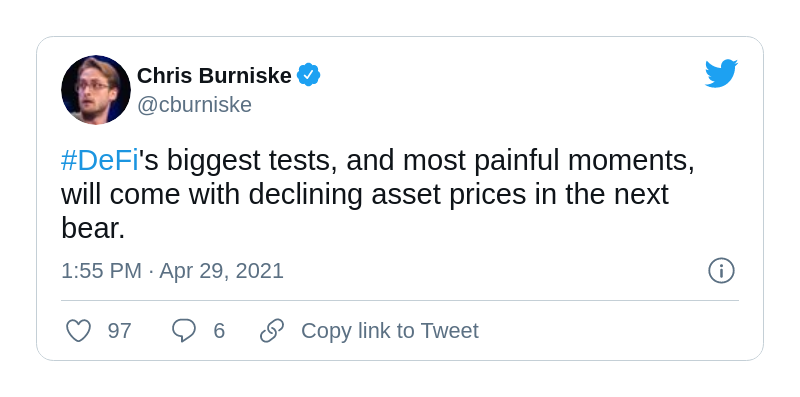800x397 pixels.
Task: Click the Twitter bird logo
Action: [721, 73]
